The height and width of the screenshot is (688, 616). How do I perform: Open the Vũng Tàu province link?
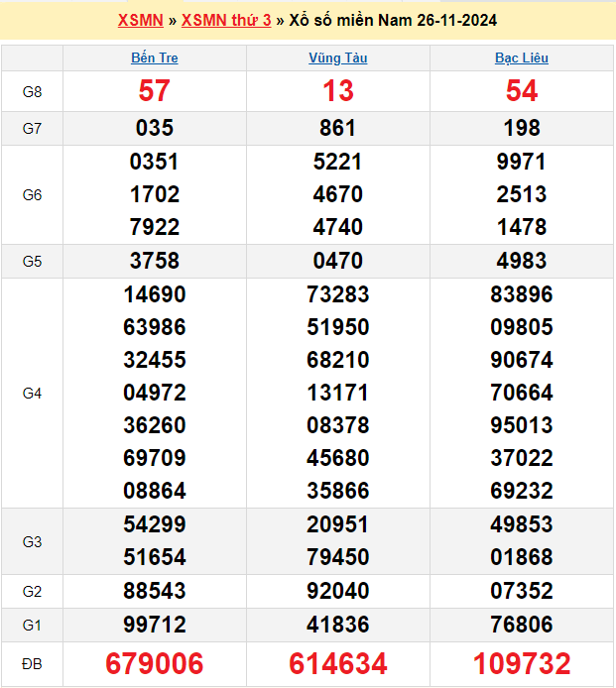click(x=337, y=57)
